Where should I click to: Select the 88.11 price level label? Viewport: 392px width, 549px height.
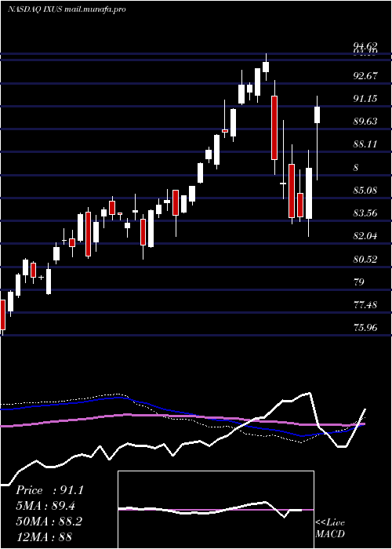pos(365,144)
